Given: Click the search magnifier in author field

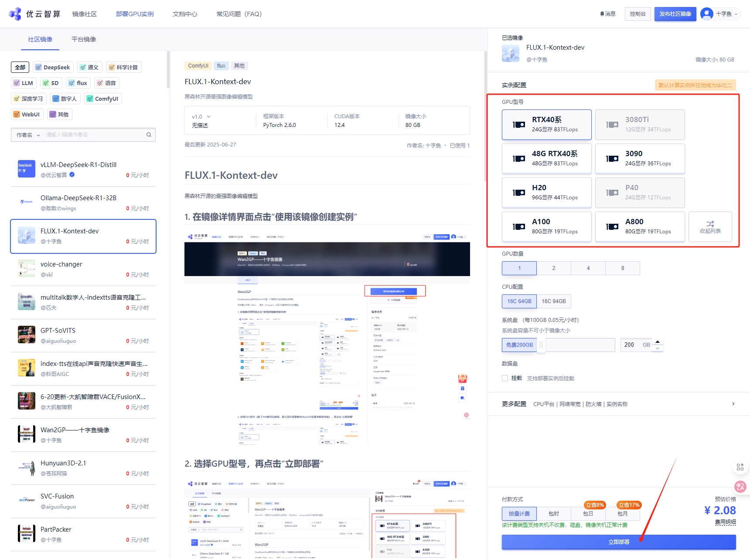Looking at the screenshot, I should click(149, 135).
